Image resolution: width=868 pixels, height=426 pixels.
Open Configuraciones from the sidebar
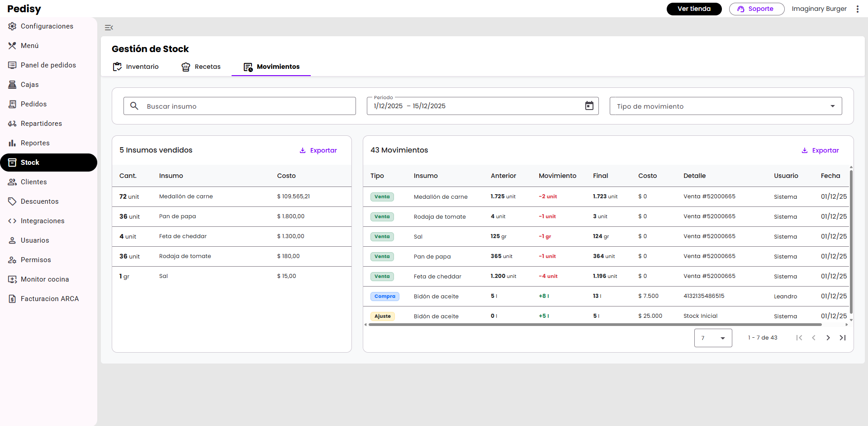coord(47,26)
